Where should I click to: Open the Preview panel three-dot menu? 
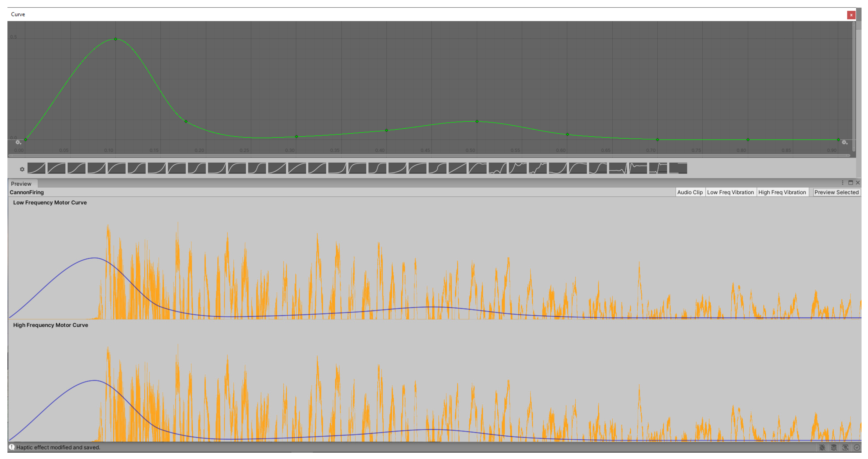click(842, 183)
